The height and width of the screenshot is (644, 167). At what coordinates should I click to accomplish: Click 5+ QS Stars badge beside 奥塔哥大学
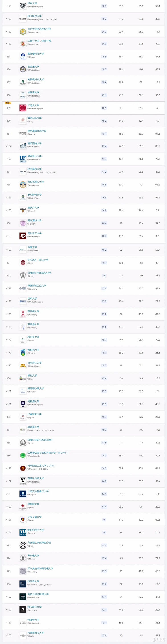click(48, 431)
